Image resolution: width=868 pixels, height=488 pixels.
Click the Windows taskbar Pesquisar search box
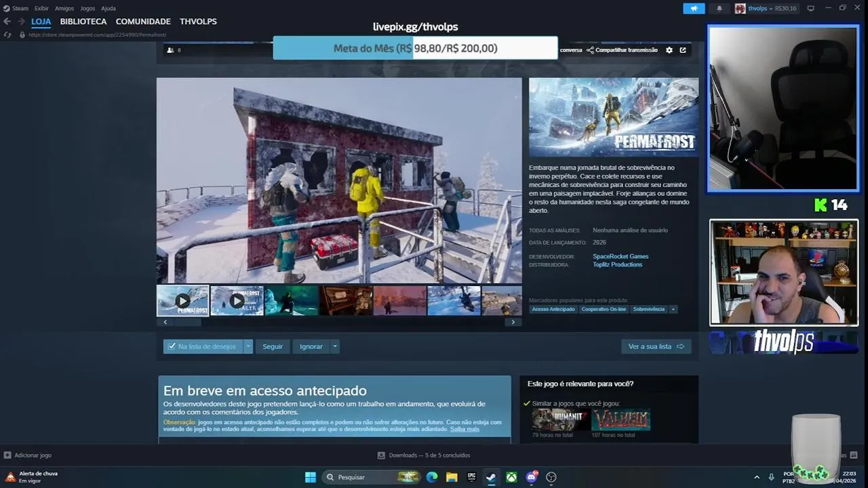coord(372,477)
